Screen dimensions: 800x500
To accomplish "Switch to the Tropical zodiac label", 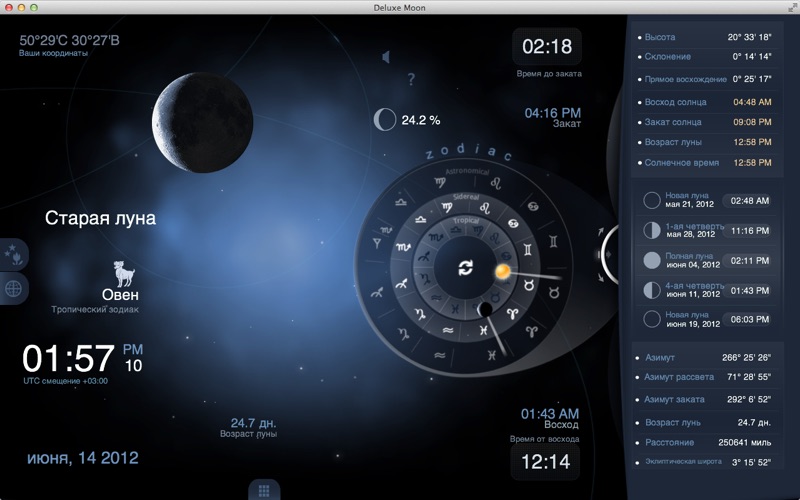I will point(466,221).
